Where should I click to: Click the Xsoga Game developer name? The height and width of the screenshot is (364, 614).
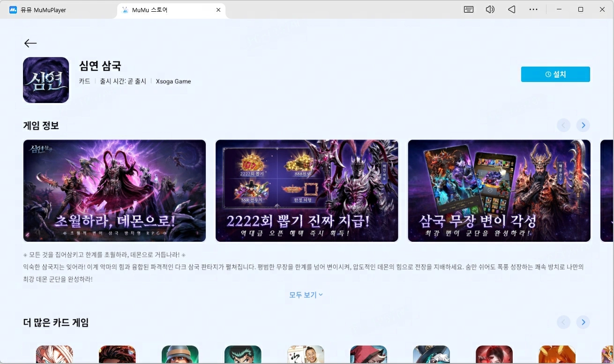pyautogui.click(x=173, y=81)
